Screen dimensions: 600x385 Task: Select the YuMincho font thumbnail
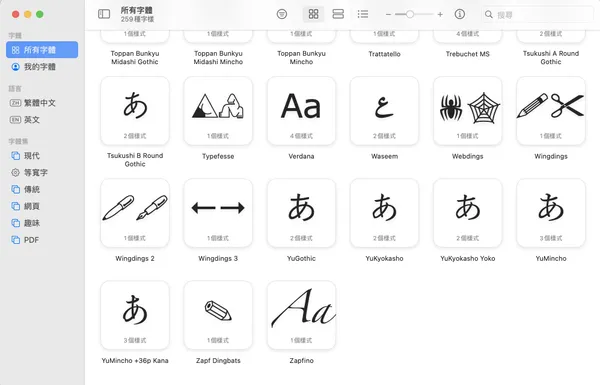pos(551,213)
